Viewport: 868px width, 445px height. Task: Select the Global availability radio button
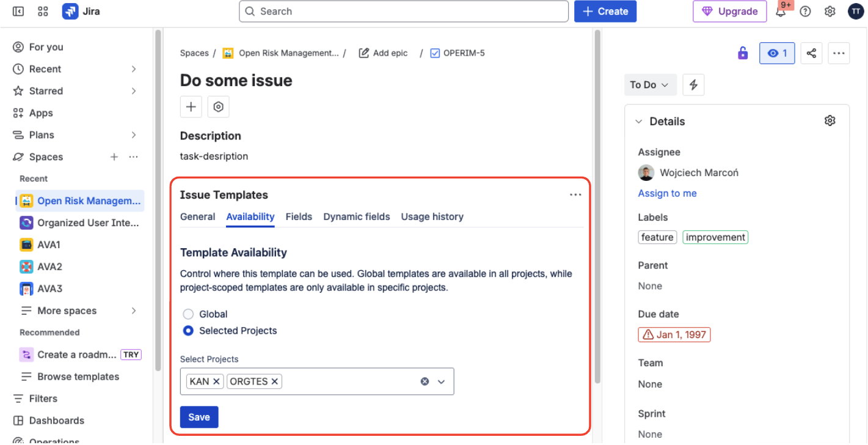point(188,314)
